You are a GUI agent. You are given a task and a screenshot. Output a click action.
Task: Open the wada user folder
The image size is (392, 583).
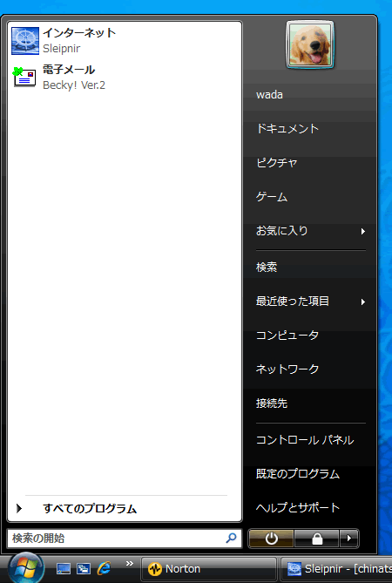[x=269, y=95]
